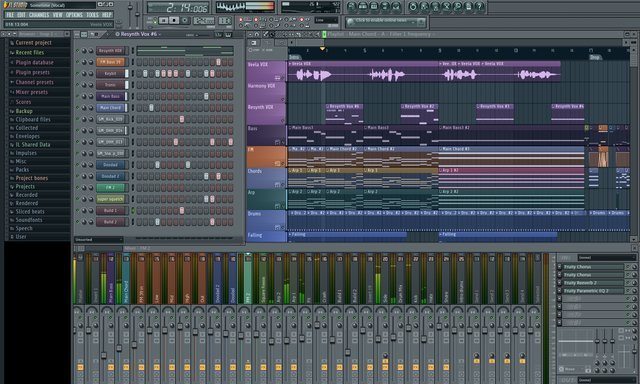Open the CHANNELS menu
This screenshot has width=640, height=384.
39,15
